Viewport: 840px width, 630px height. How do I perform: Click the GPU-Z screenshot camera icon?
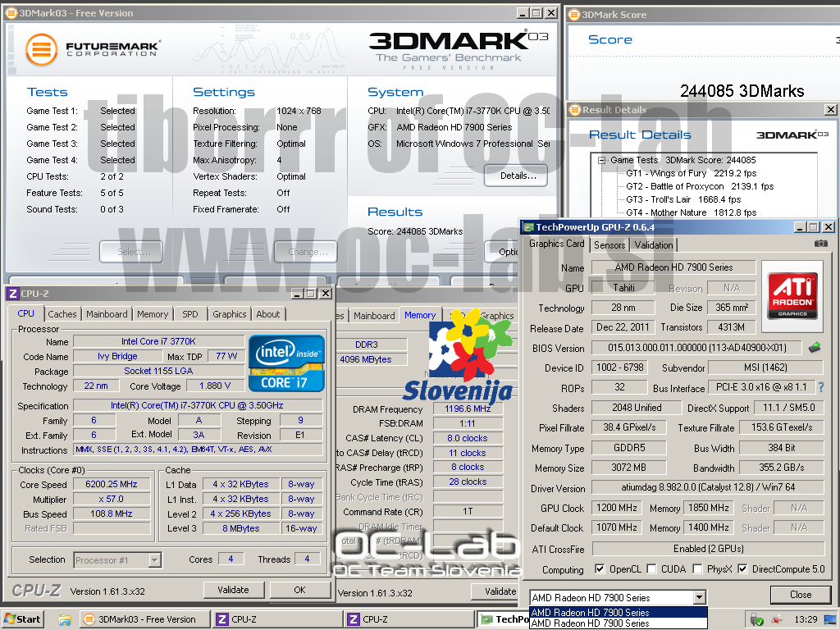[x=820, y=244]
